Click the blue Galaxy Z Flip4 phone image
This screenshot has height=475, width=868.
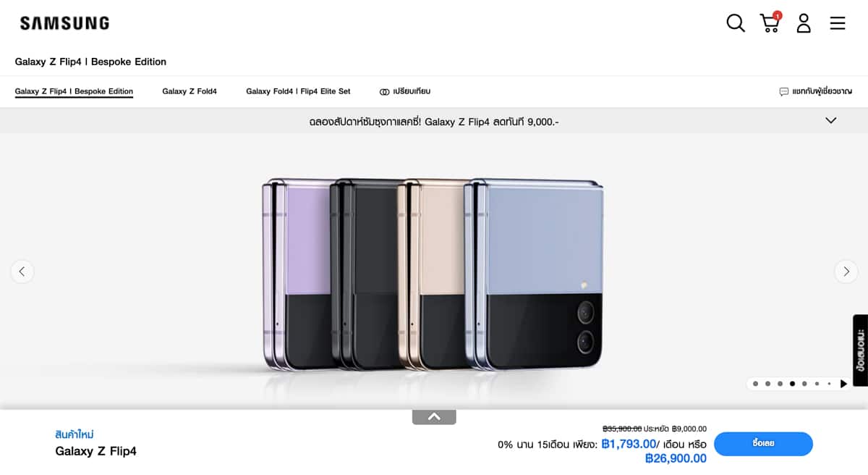point(535,274)
